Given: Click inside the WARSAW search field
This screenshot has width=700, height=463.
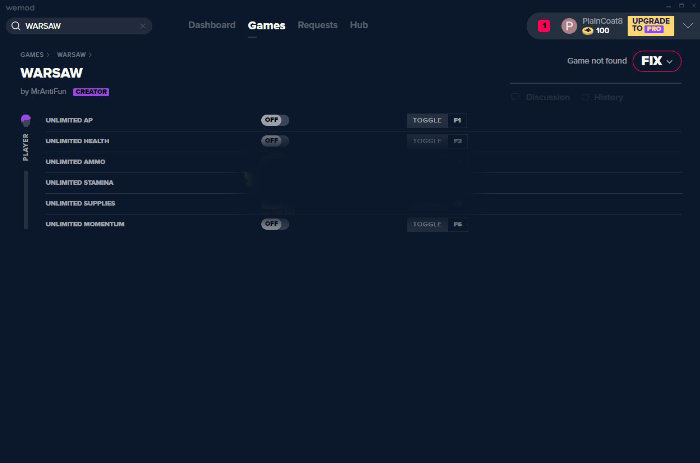Looking at the screenshot, I should pyautogui.click(x=80, y=26).
